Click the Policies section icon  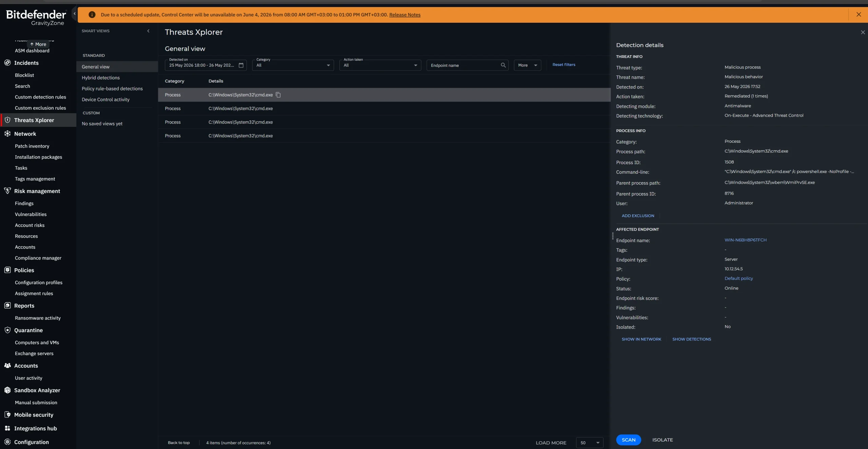click(7, 270)
